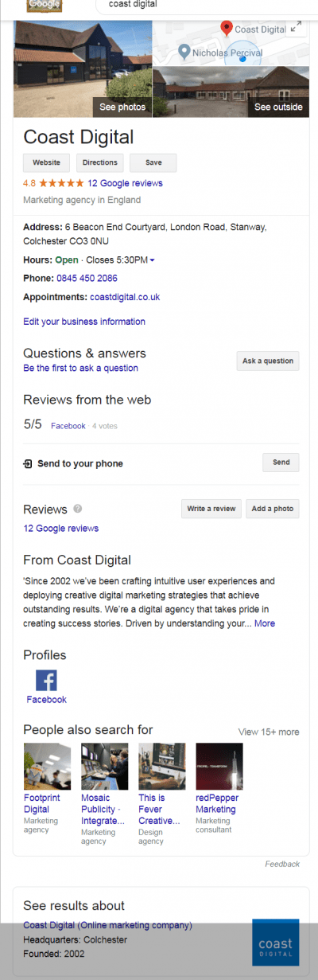
Task: Open the See outside street view
Action: [x=231, y=92]
